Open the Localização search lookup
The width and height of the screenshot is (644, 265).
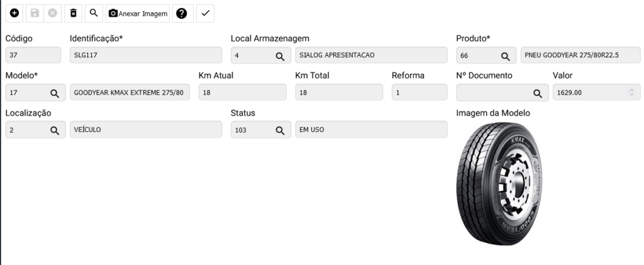[x=55, y=130]
